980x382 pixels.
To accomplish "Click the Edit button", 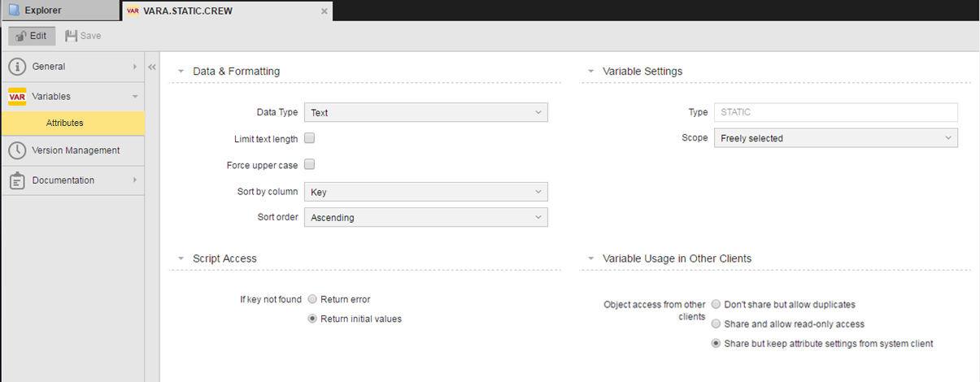I will (32, 36).
